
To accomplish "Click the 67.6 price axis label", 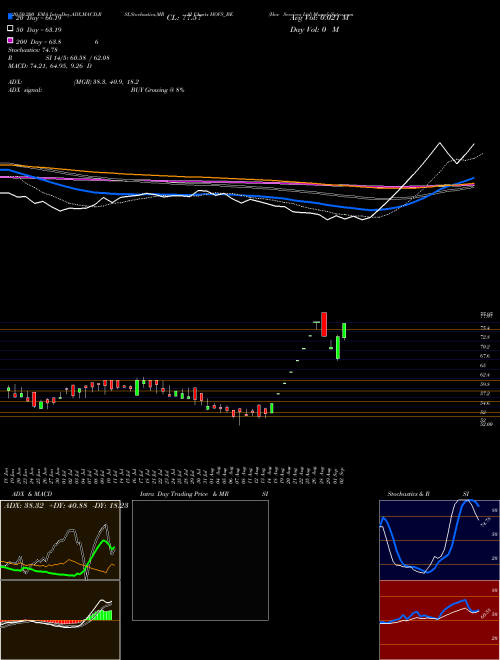I will click(485, 356).
